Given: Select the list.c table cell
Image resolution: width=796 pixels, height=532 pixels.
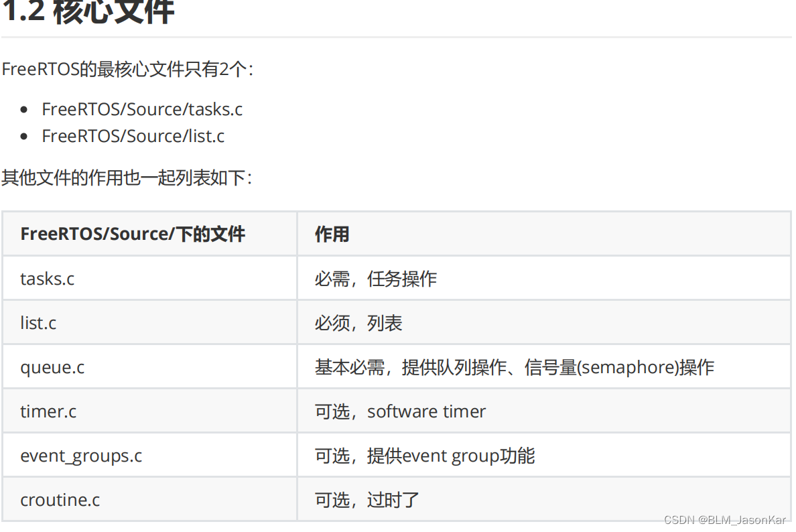Looking at the screenshot, I should [38, 323].
